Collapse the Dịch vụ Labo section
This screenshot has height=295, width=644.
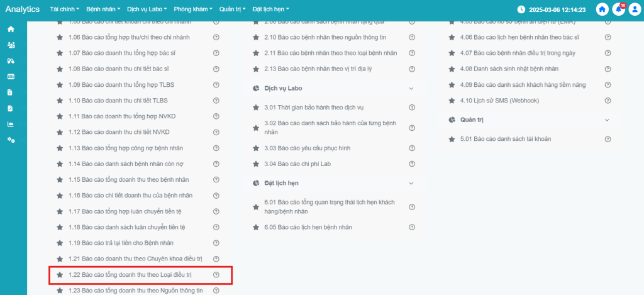pyautogui.click(x=411, y=89)
